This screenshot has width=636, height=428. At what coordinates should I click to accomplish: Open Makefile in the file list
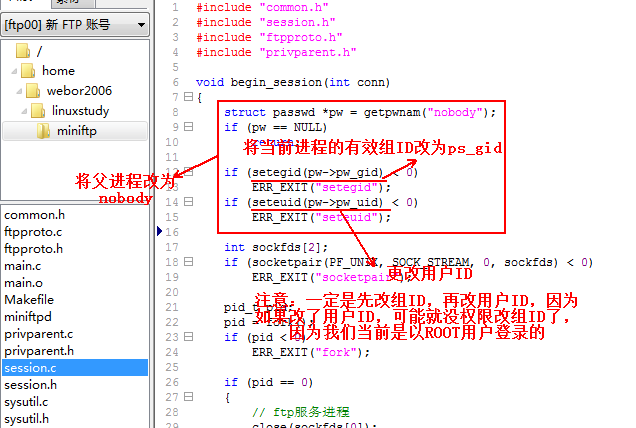[x=29, y=300]
